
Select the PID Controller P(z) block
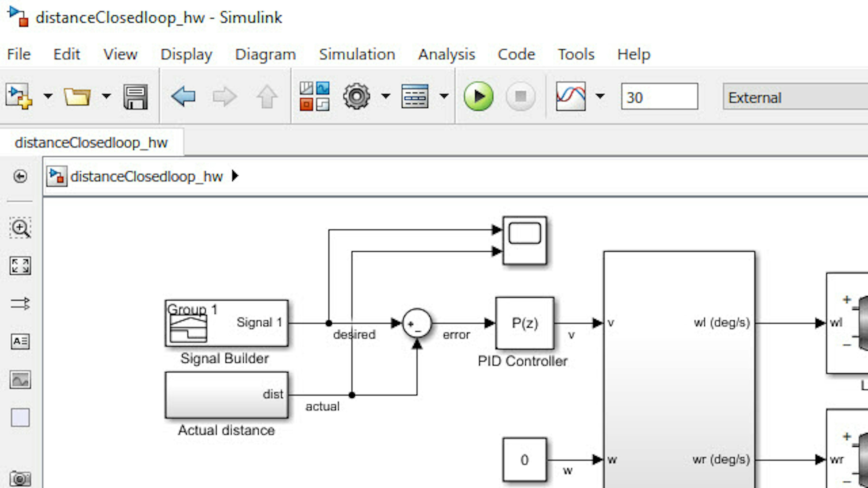pos(525,323)
